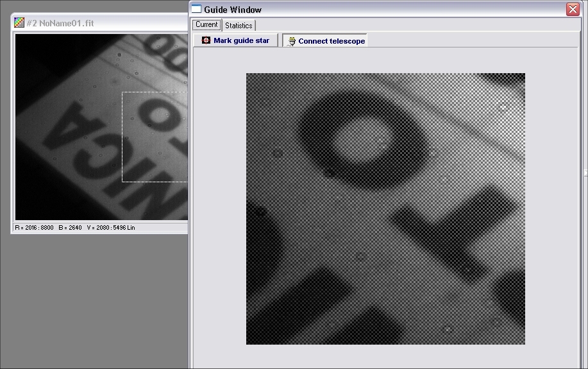The height and width of the screenshot is (369, 588).
Task: Click the V = 2080 : 5496 Lin status text
Action: (111, 227)
